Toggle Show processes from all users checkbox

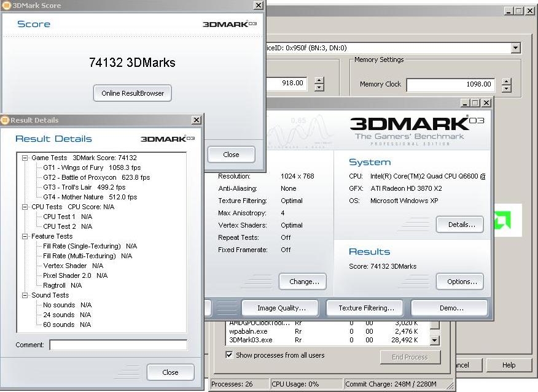(x=229, y=355)
